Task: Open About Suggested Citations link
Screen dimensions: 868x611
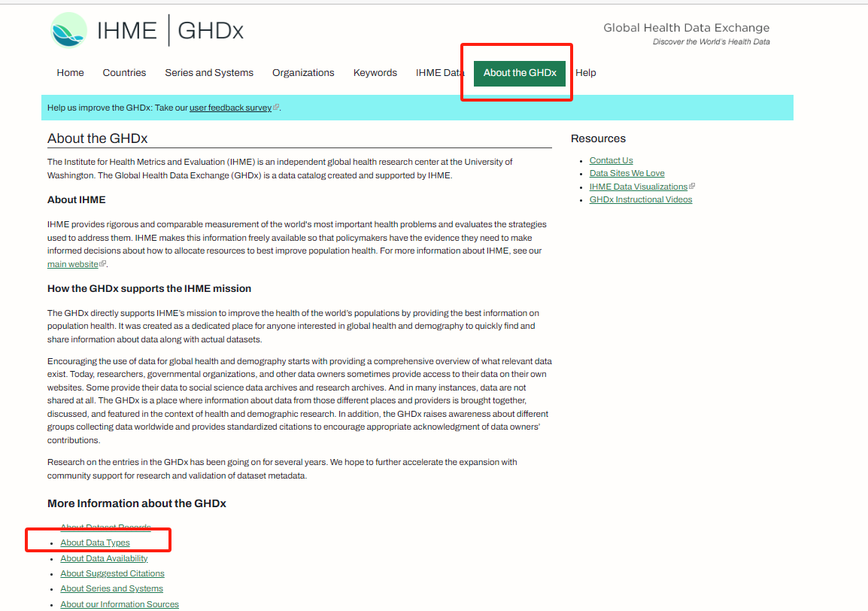Action: [x=112, y=573]
